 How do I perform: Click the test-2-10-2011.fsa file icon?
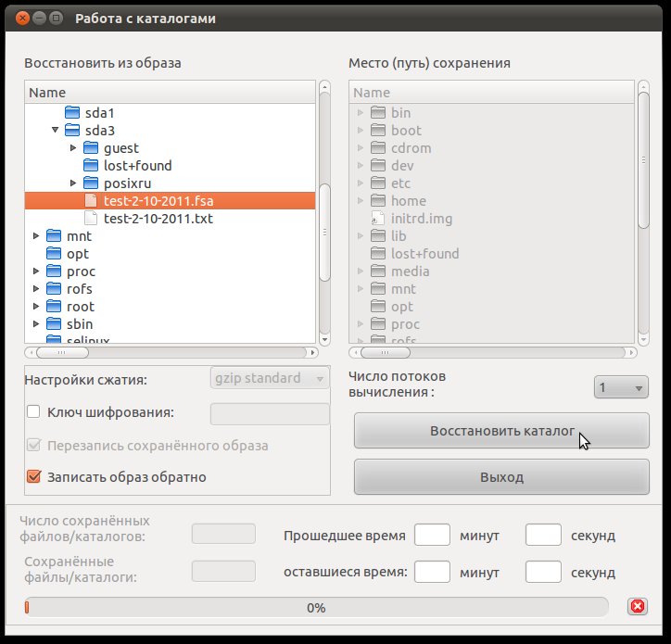(91, 201)
